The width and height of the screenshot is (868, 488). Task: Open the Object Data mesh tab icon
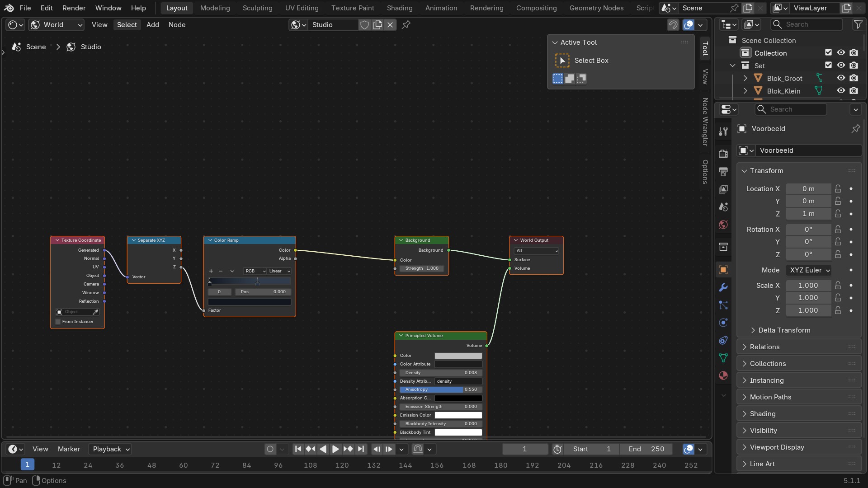coord(723,358)
